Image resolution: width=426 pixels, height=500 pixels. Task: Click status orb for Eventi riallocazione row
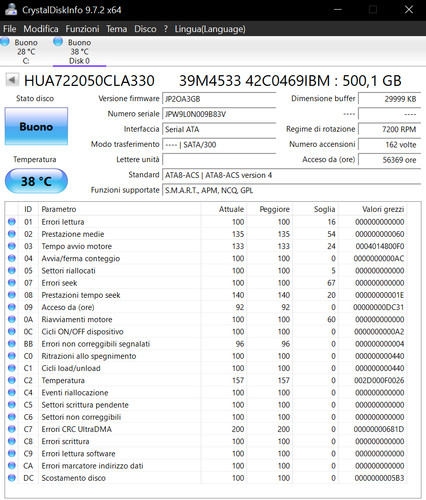(12, 392)
